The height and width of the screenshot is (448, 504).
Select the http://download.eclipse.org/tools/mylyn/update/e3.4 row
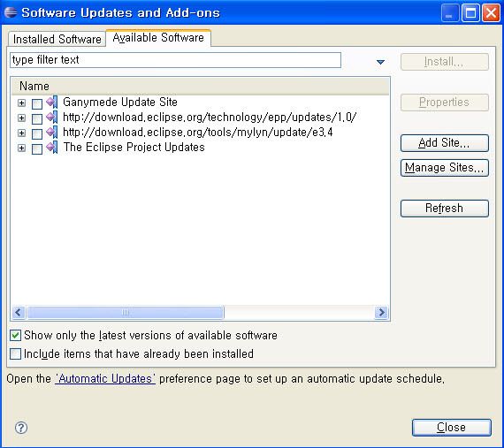198,133
